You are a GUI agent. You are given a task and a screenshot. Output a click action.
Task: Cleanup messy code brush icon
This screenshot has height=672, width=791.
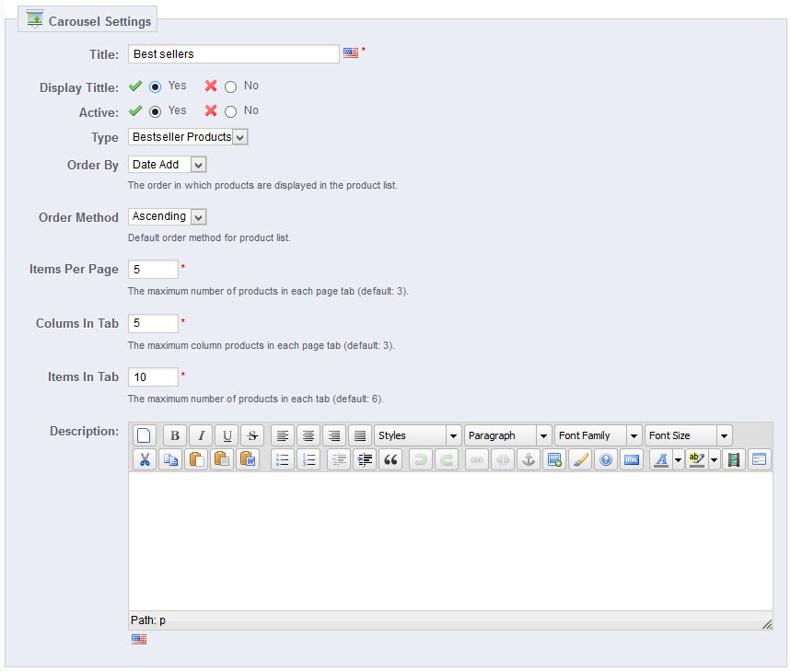580,459
